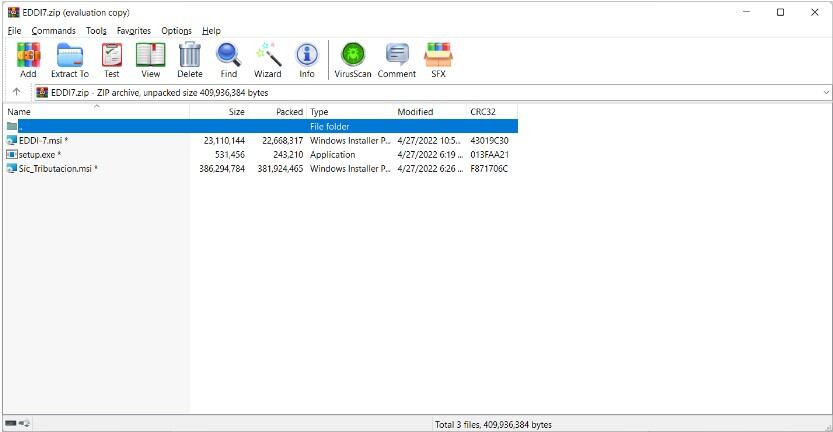Click the Modified column header

pos(415,112)
